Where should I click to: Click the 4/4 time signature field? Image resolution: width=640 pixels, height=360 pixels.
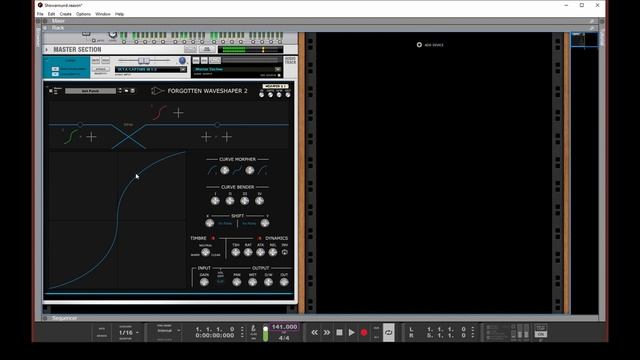pos(284,338)
